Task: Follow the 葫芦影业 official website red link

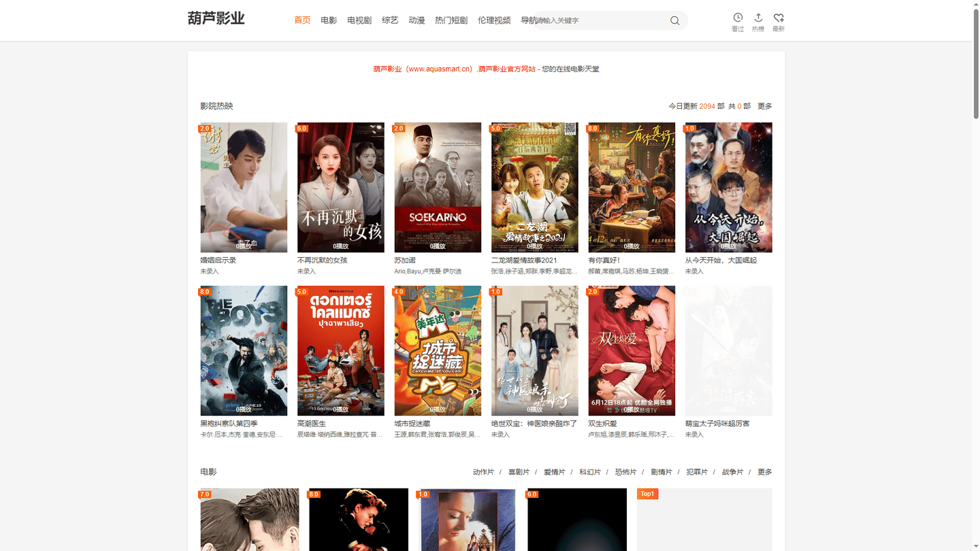Action: point(454,69)
